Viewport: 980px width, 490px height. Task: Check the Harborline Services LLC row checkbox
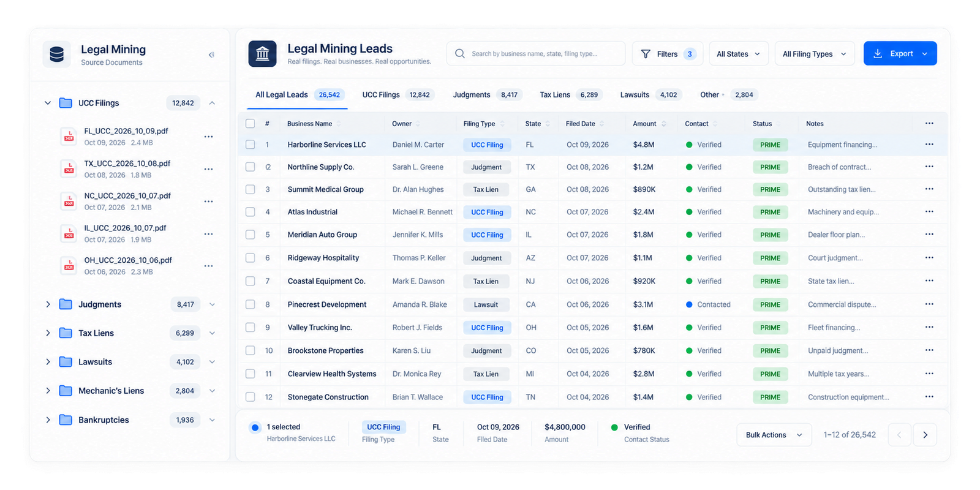click(x=250, y=145)
